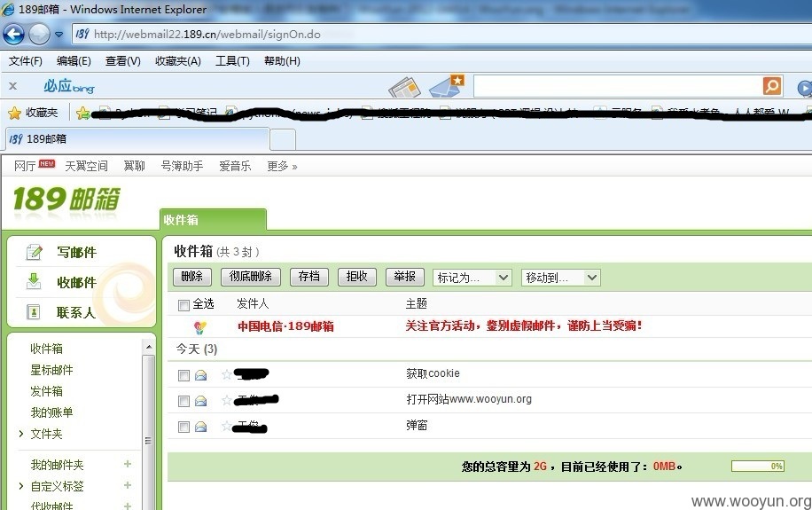Click the 189邮箱 logo
The height and width of the screenshot is (510, 812).
66,199
